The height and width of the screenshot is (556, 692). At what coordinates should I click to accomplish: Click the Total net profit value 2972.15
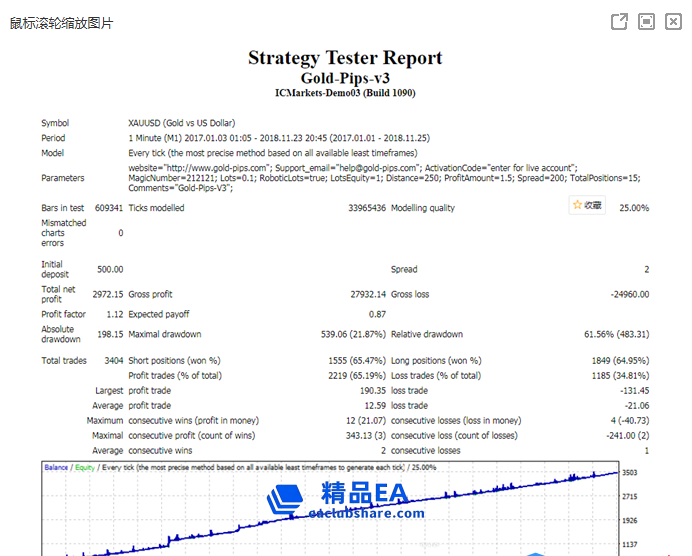click(107, 295)
